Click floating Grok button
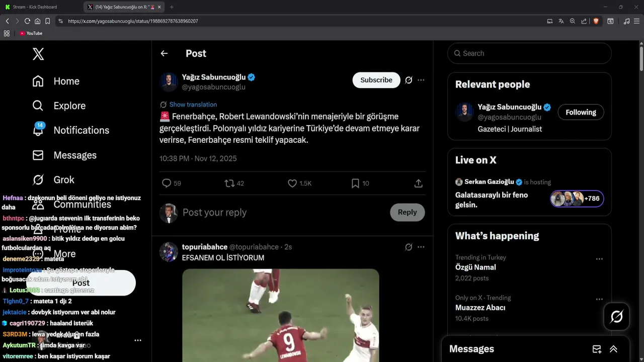The width and height of the screenshot is (644, 362). [x=617, y=317]
